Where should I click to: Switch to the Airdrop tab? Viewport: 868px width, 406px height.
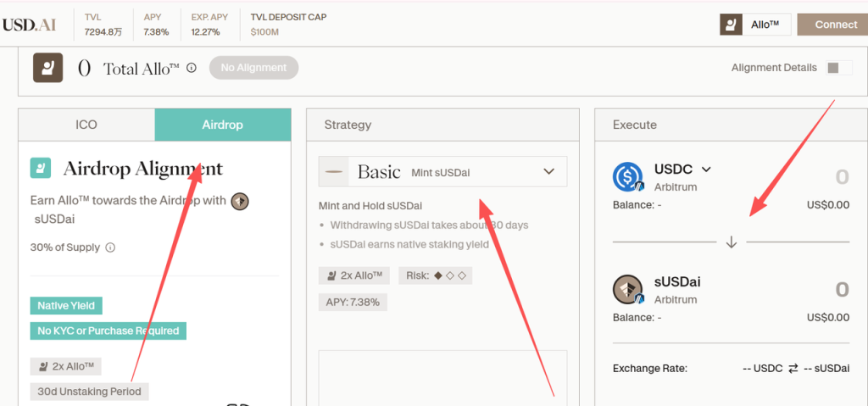point(223,125)
